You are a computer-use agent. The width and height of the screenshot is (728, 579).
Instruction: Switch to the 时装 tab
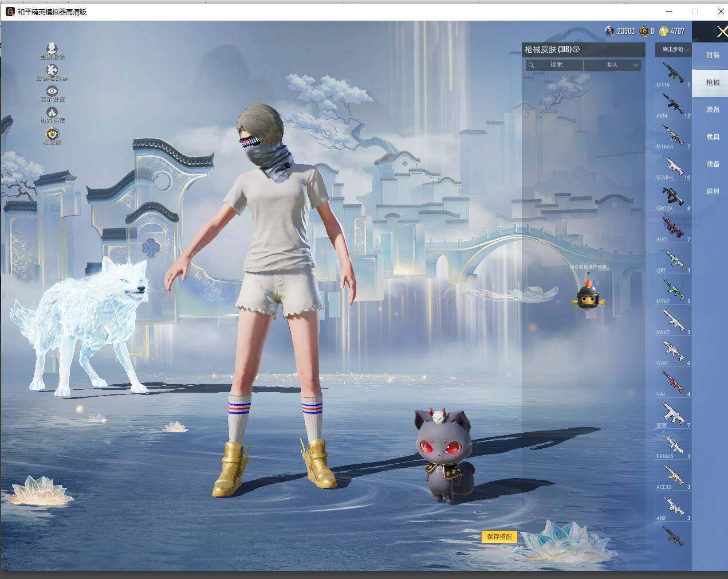(x=713, y=55)
